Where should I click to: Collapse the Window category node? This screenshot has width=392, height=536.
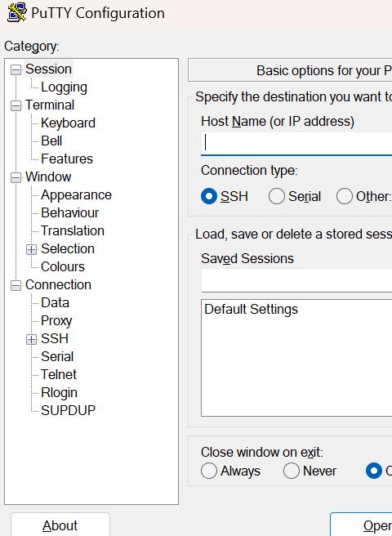coord(16,178)
